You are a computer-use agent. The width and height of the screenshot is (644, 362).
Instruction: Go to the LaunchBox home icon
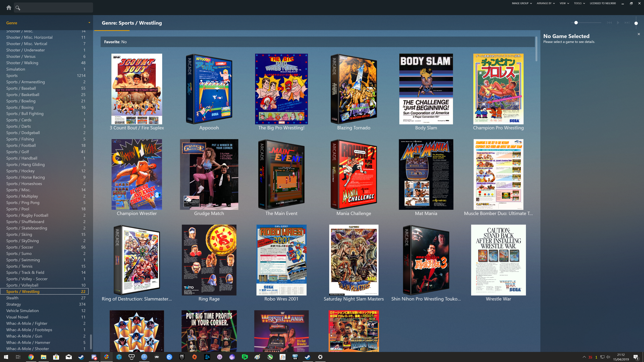9,8
